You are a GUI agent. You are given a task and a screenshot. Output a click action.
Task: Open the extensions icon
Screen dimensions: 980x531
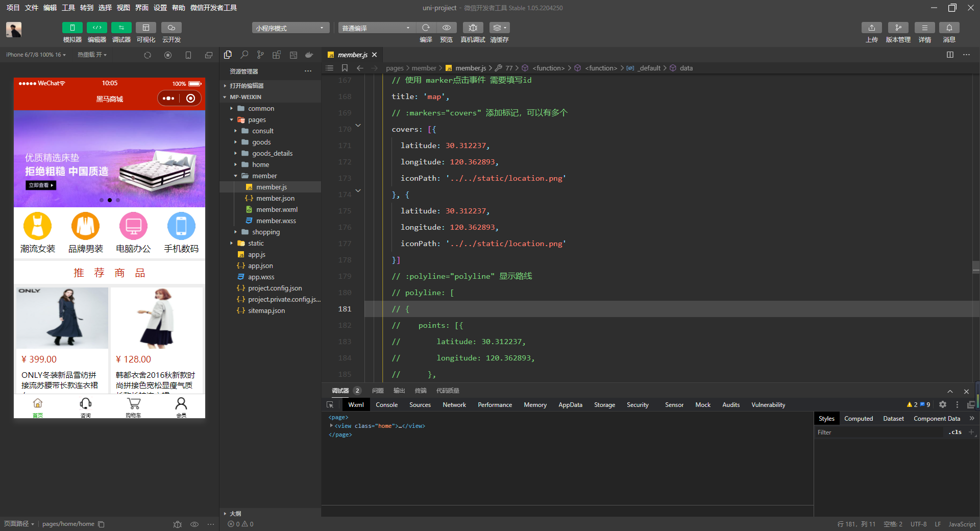(277, 55)
